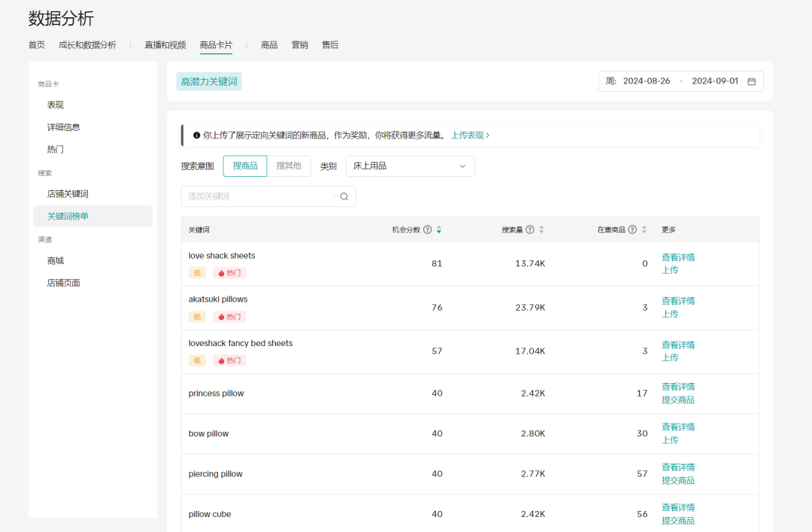Click the help icon next to 机会分数 column

pos(427,230)
